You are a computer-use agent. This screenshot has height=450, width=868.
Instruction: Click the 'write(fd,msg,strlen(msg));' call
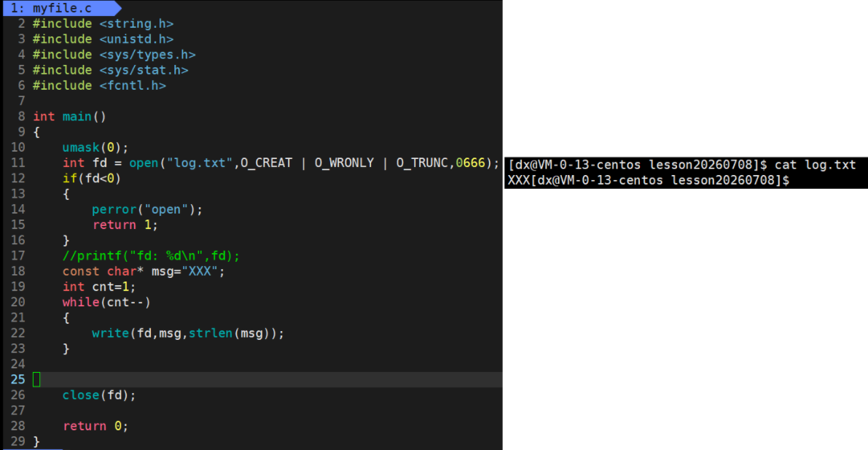click(x=188, y=334)
